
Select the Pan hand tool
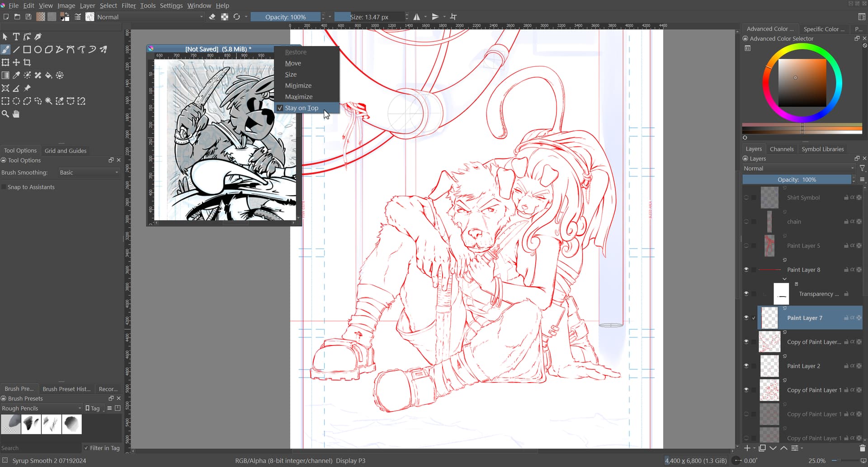pos(16,114)
